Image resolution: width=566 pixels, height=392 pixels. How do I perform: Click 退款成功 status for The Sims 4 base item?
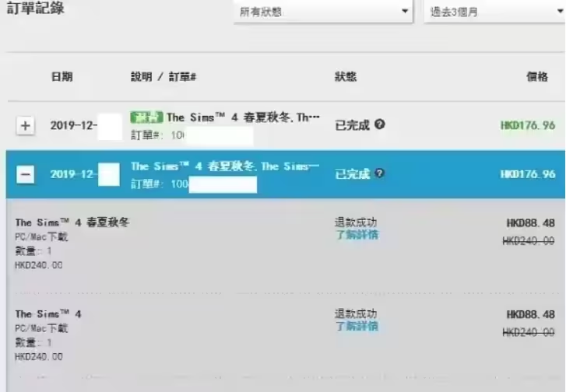pos(356,313)
